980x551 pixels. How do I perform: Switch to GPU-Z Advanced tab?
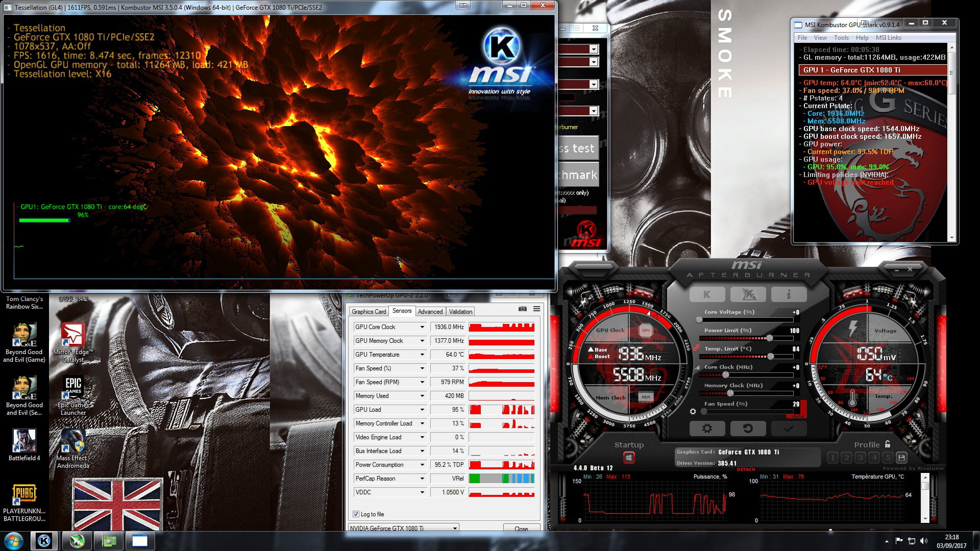(430, 312)
